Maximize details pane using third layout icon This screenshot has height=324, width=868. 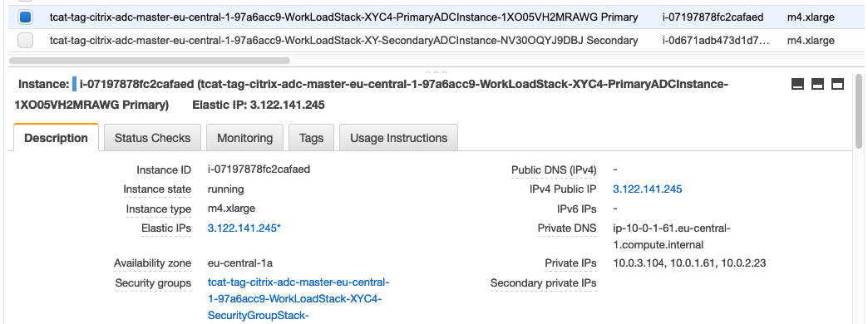(x=837, y=84)
